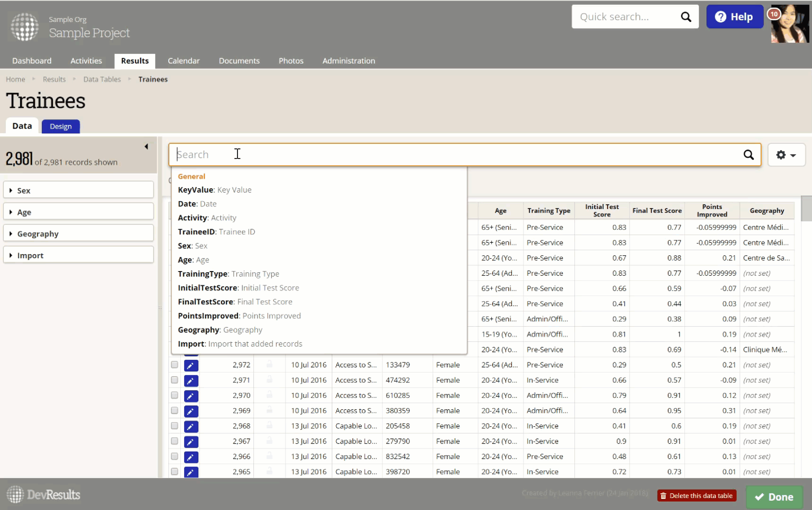Screen dimensions: 812x510
Task: Click the DevResults logo in the footer
Action: [43, 495]
